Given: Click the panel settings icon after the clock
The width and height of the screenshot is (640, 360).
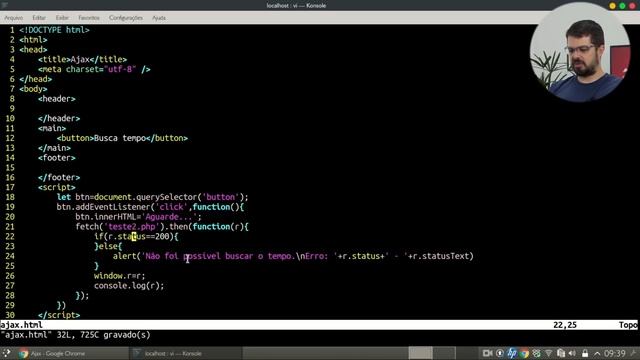Looking at the screenshot, I should [x=634, y=353].
